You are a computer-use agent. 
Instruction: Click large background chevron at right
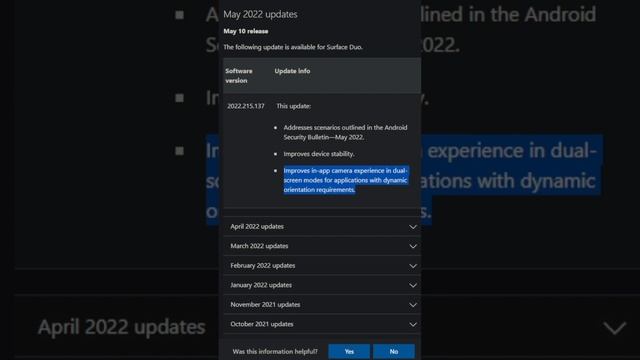(x=615, y=328)
